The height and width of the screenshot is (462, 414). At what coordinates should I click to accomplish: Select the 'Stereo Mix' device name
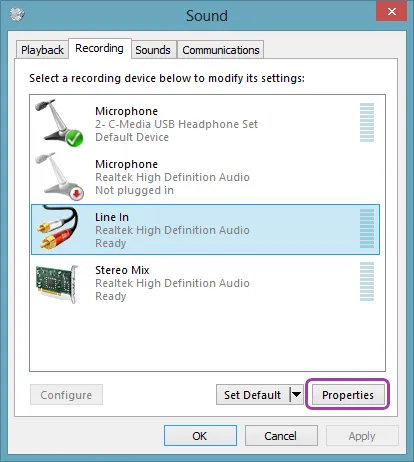pos(122,270)
